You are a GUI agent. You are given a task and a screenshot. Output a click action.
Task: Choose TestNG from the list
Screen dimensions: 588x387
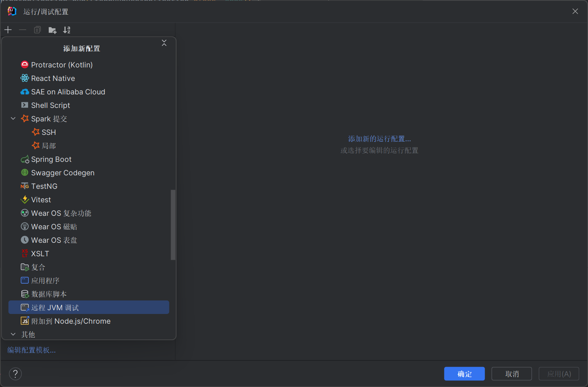pos(89,186)
